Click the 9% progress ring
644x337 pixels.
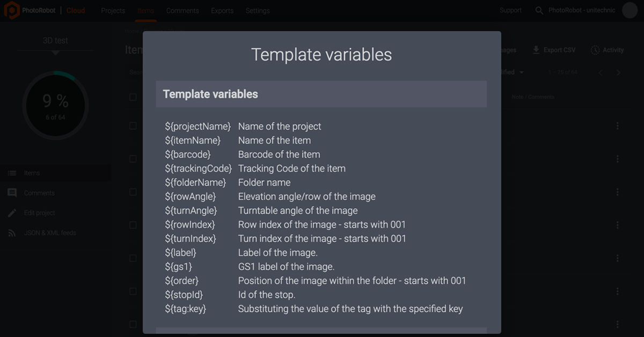click(55, 106)
